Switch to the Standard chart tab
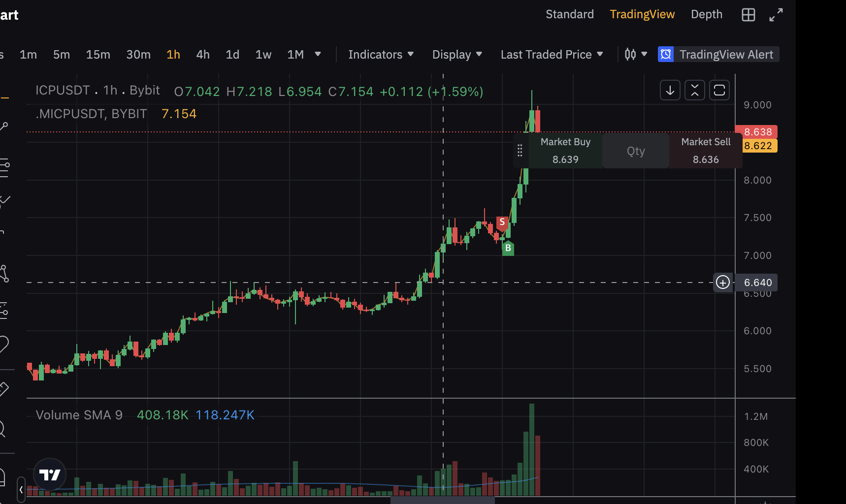 pos(569,14)
